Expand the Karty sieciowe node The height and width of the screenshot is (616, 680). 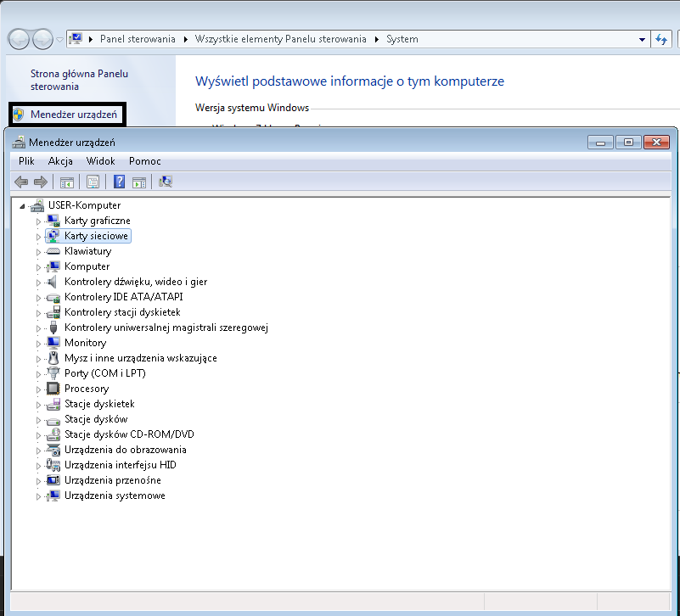(x=38, y=237)
